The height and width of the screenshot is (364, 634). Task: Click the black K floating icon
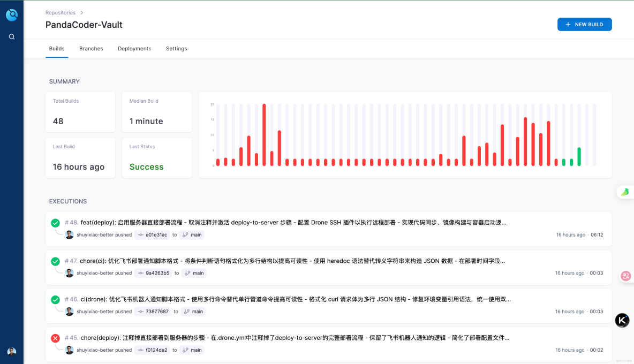click(622, 320)
